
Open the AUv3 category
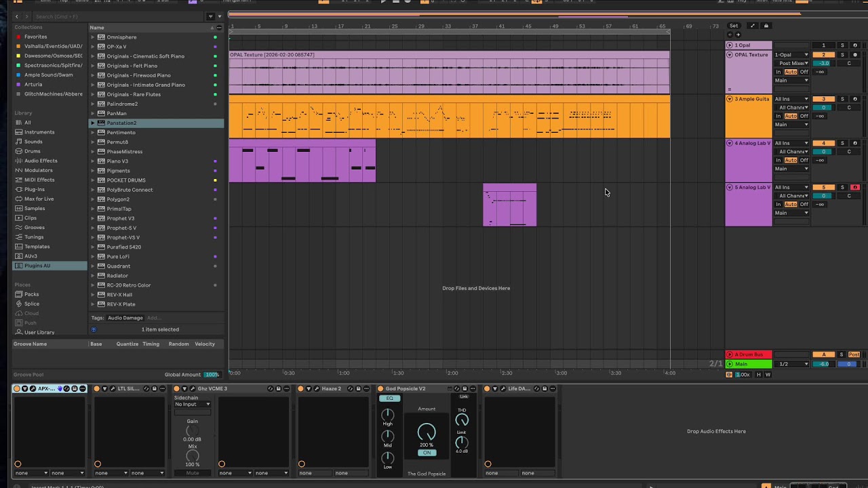click(31, 256)
